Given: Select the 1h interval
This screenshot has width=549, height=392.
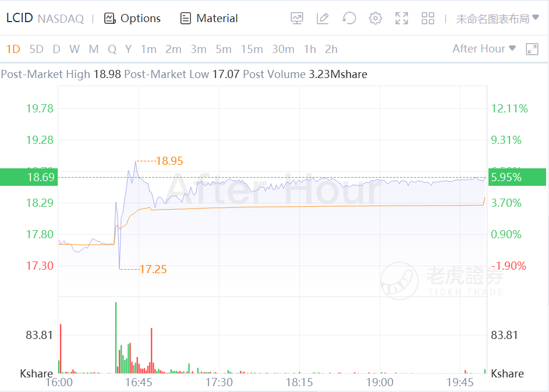Looking at the screenshot, I should (310, 49).
